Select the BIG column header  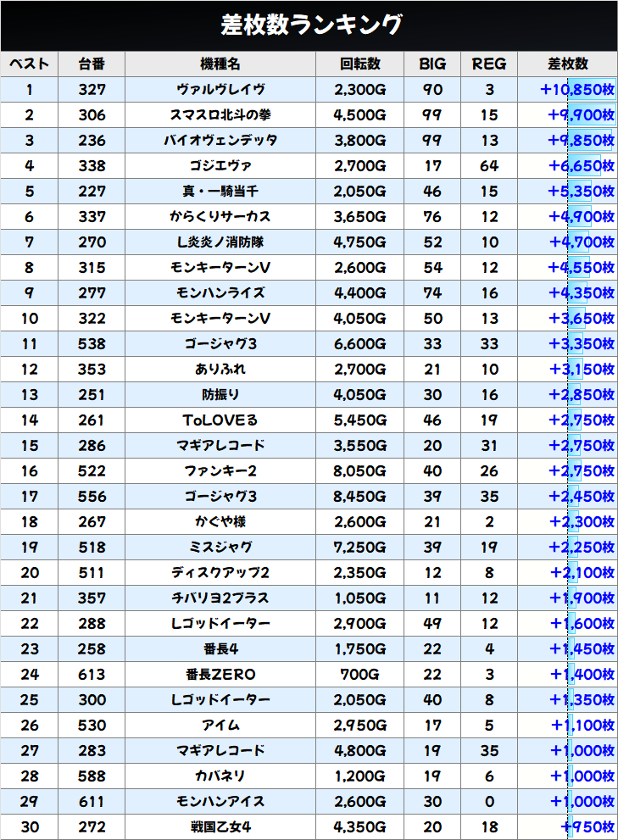[x=432, y=64]
